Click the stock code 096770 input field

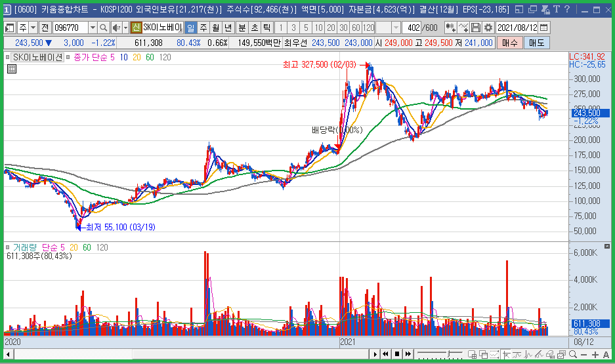pyautogui.click(x=71, y=28)
